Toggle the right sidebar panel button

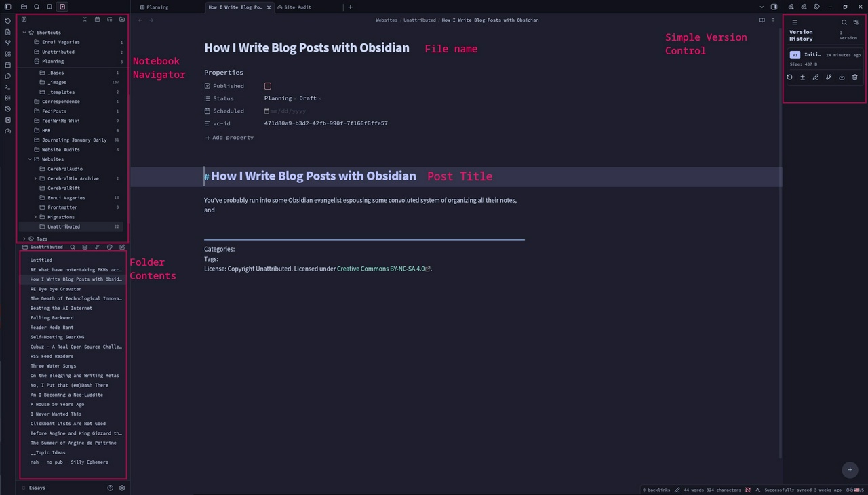774,7
